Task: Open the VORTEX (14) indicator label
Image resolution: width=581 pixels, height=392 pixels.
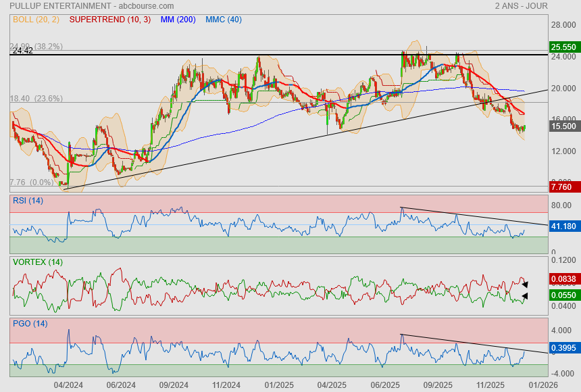Action: click(38, 262)
